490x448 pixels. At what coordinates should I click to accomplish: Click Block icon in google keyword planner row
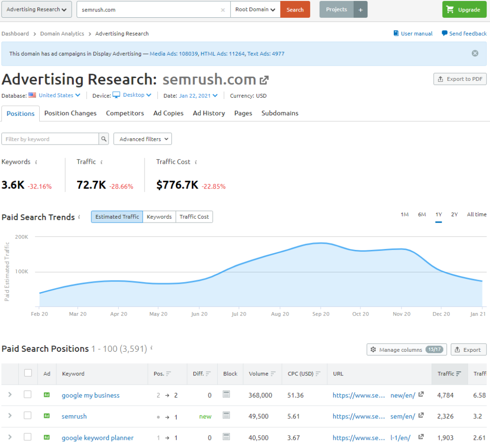pos(226,437)
